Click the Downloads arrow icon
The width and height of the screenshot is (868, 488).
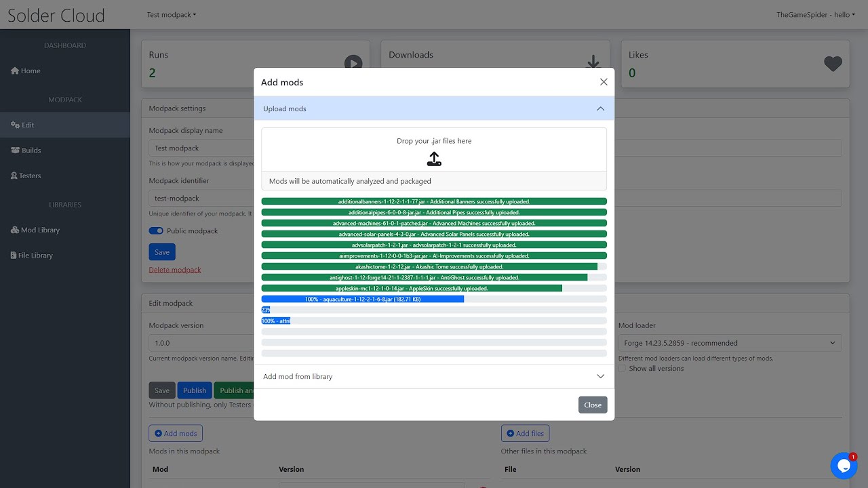tap(593, 62)
